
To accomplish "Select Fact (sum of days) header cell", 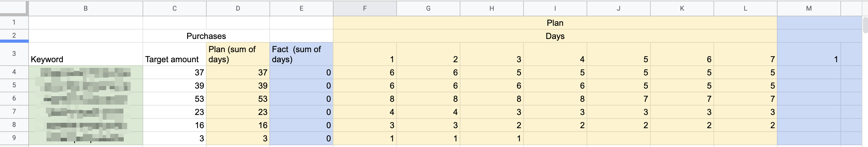I will coord(301,54).
